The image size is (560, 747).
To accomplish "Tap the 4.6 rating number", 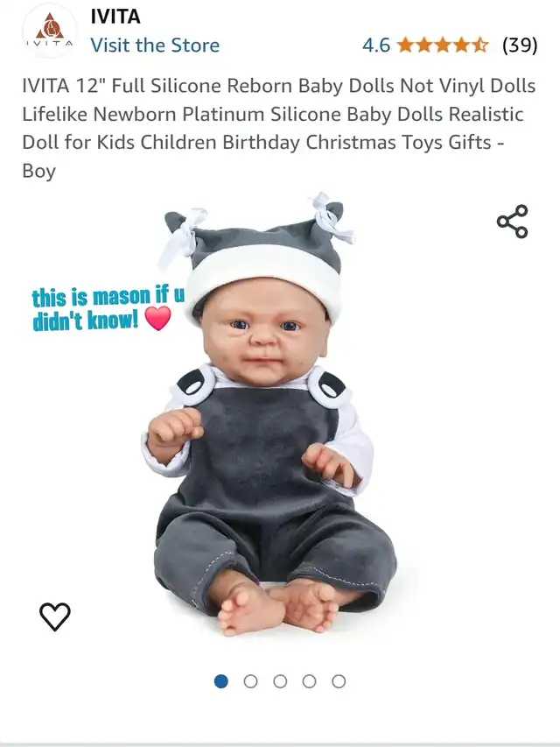I will [x=376, y=46].
